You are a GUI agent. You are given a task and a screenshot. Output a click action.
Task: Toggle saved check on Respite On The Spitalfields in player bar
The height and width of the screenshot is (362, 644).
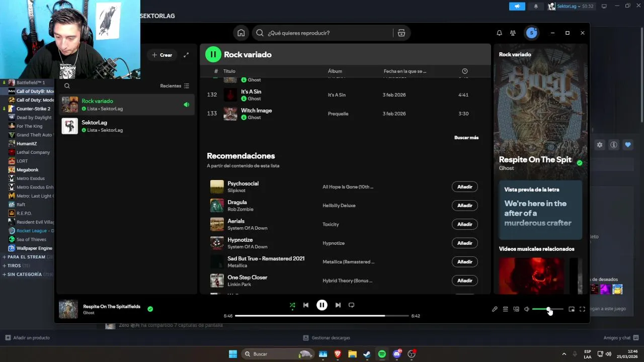(x=150, y=309)
